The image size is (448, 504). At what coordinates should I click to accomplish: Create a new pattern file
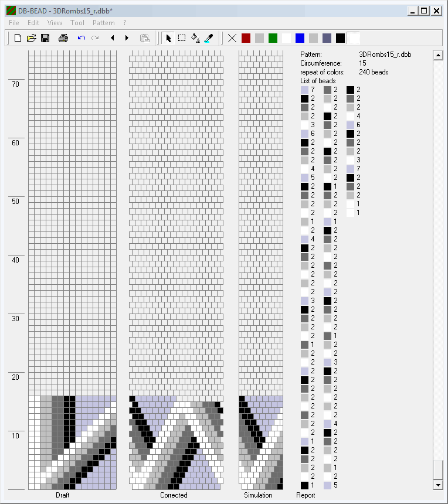pos(18,38)
